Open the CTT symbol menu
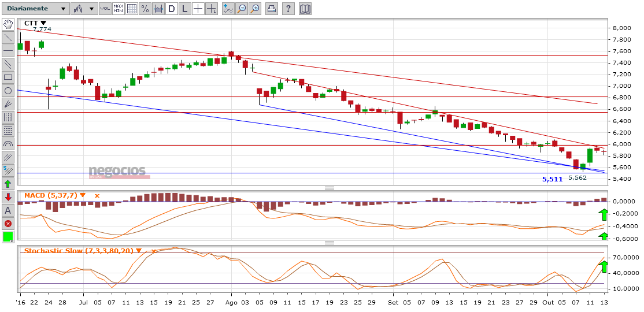This screenshot has width=644, height=312. pos(43,23)
